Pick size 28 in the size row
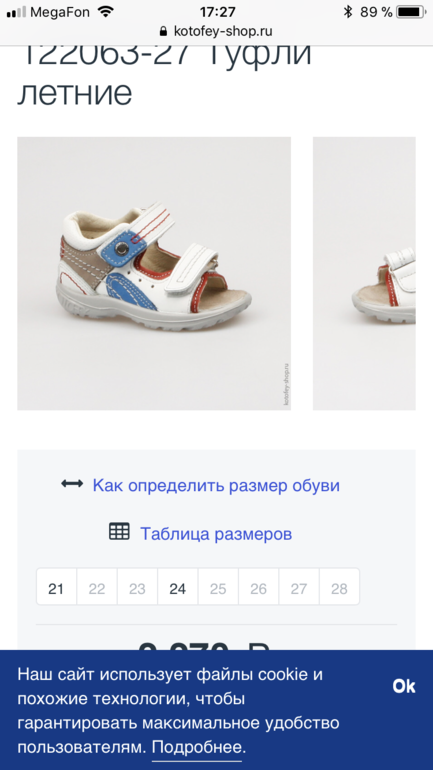This screenshot has height=770, width=433. tap(339, 588)
